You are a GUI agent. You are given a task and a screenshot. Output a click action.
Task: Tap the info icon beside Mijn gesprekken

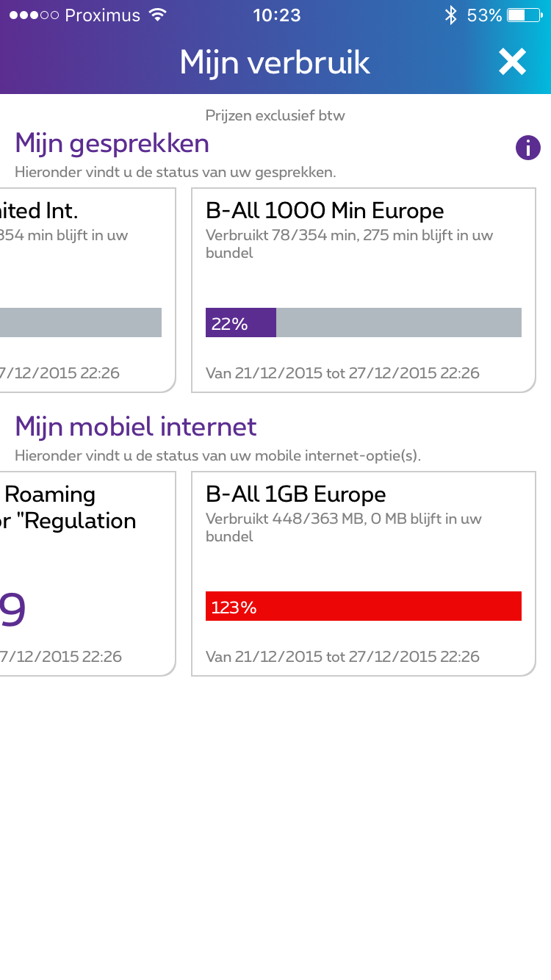point(527,148)
